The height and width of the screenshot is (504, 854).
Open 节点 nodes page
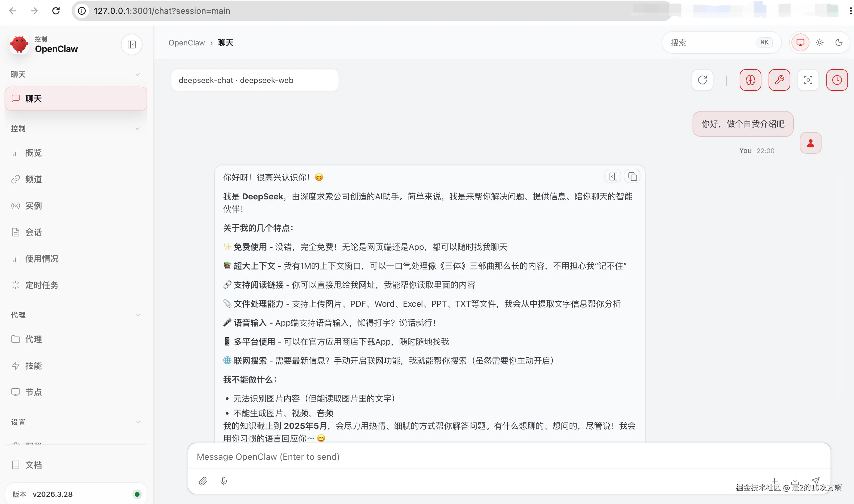coord(76,392)
